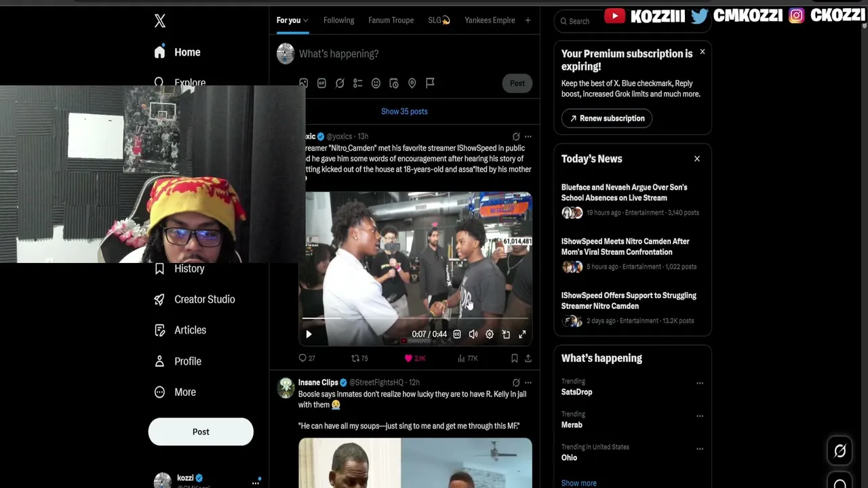Click the composer Post button
Viewport: 868px width, 488px height.
517,83
